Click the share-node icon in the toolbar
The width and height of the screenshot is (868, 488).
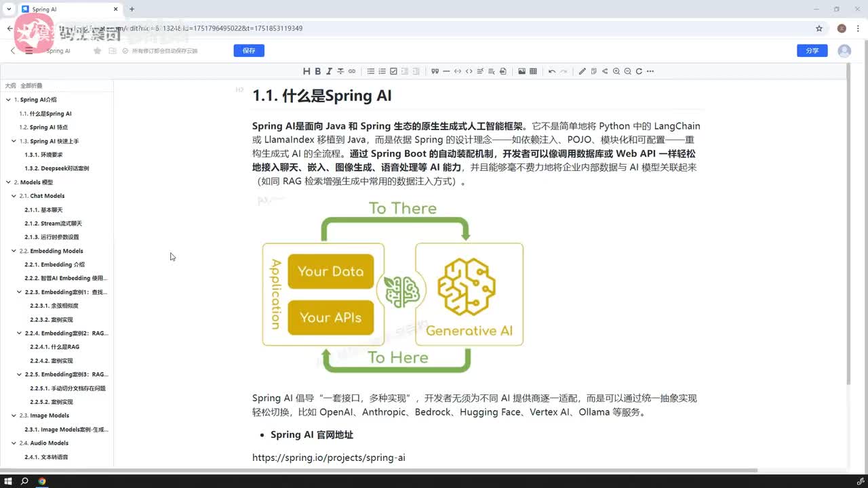pos(605,71)
